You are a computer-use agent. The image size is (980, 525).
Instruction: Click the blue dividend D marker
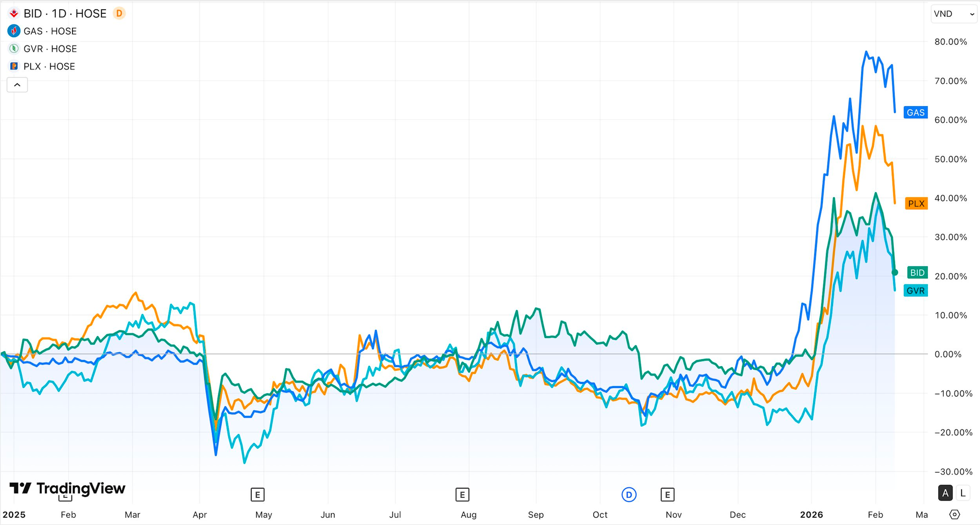click(629, 494)
